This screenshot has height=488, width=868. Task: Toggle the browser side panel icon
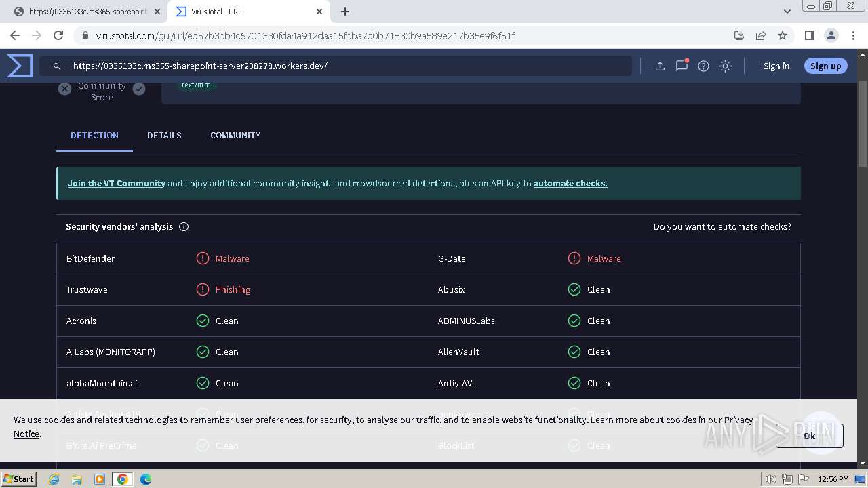tap(809, 35)
